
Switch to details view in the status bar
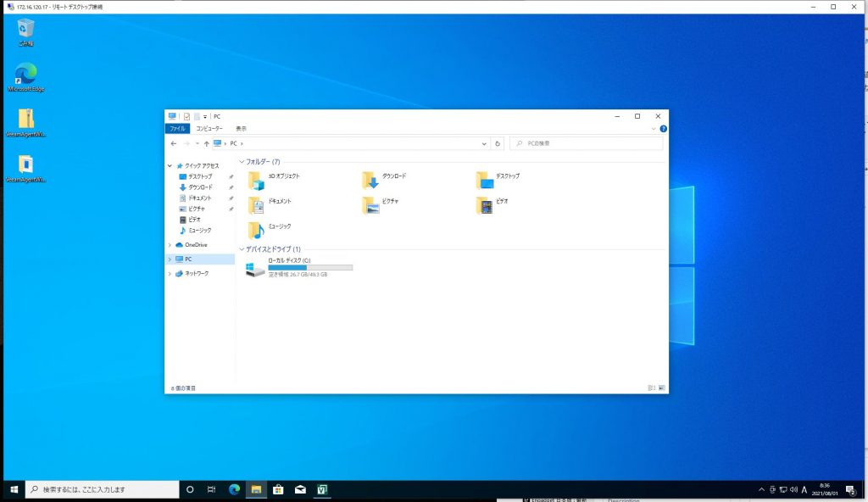tap(652, 388)
